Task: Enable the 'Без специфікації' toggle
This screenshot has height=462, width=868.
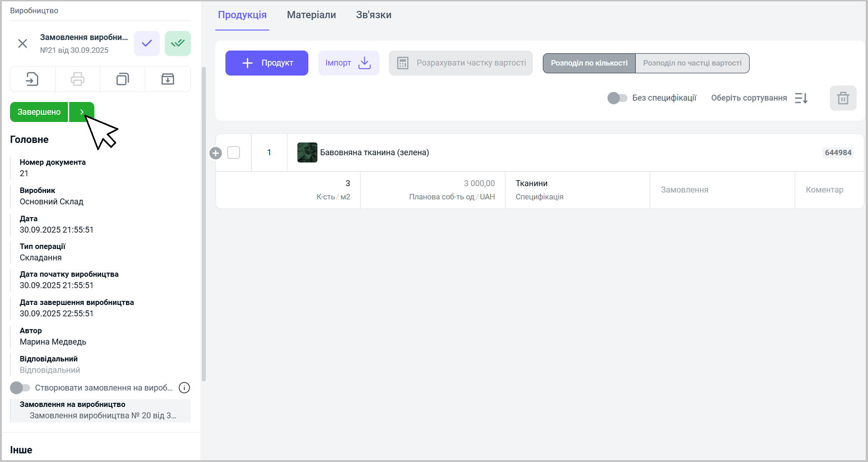Action: point(617,98)
